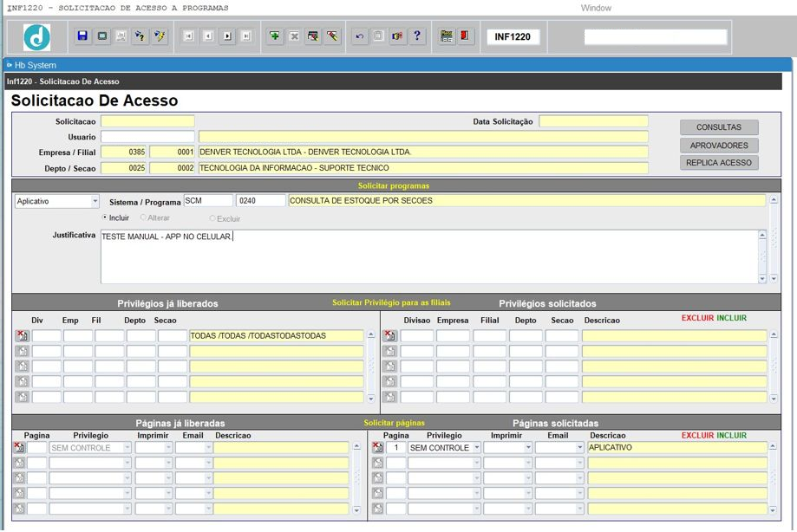Click the blue floppy disk Save icon

click(82, 36)
